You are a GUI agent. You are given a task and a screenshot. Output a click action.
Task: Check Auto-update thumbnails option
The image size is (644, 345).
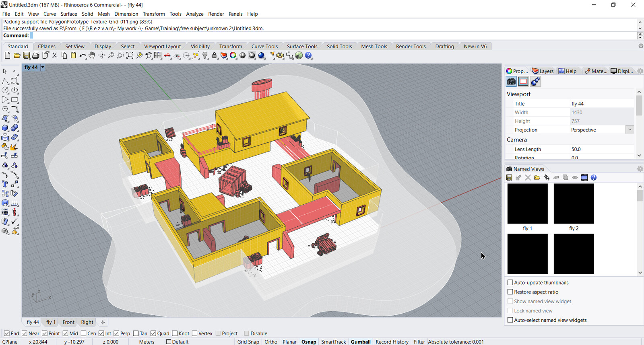pyautogui.click(x=510, y=282)
